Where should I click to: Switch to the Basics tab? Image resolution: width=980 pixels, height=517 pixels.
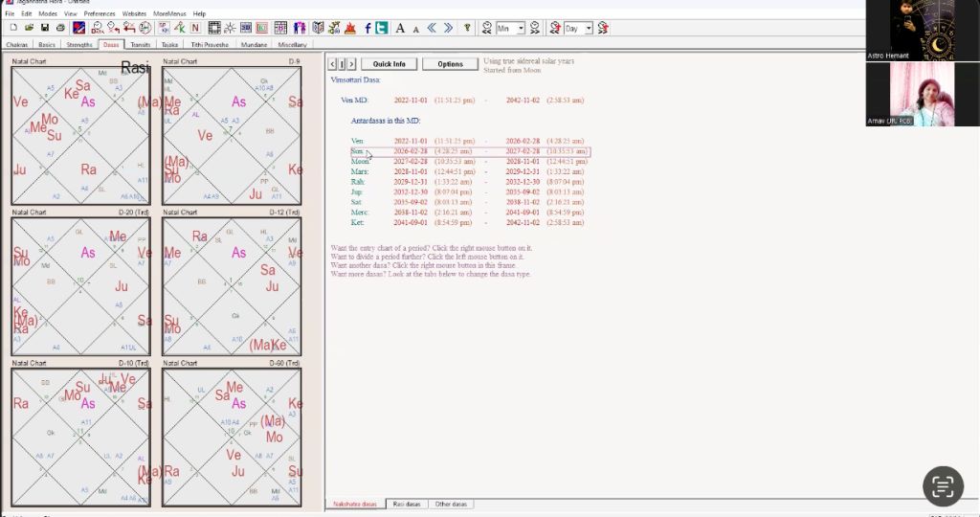tap(47, 44)
